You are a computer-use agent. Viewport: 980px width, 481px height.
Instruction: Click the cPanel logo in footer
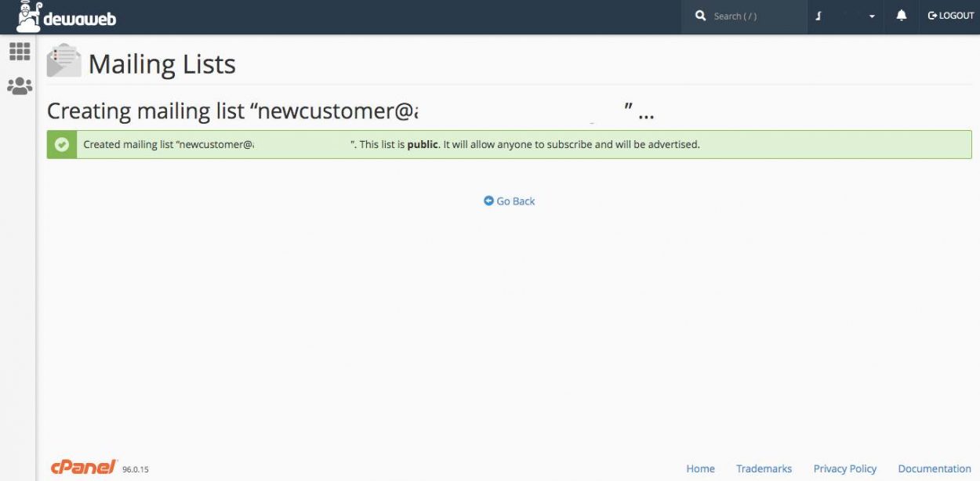pyautogui.click(x=83, y=467)
